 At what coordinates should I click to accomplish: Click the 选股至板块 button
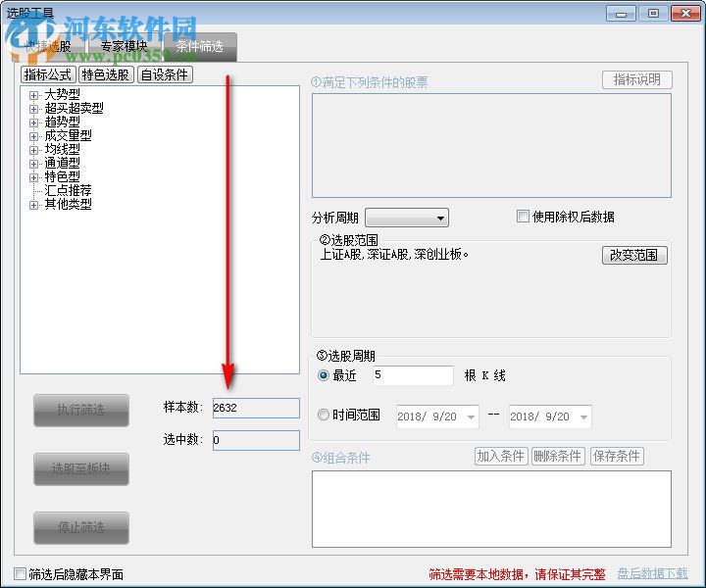point(81,468)
